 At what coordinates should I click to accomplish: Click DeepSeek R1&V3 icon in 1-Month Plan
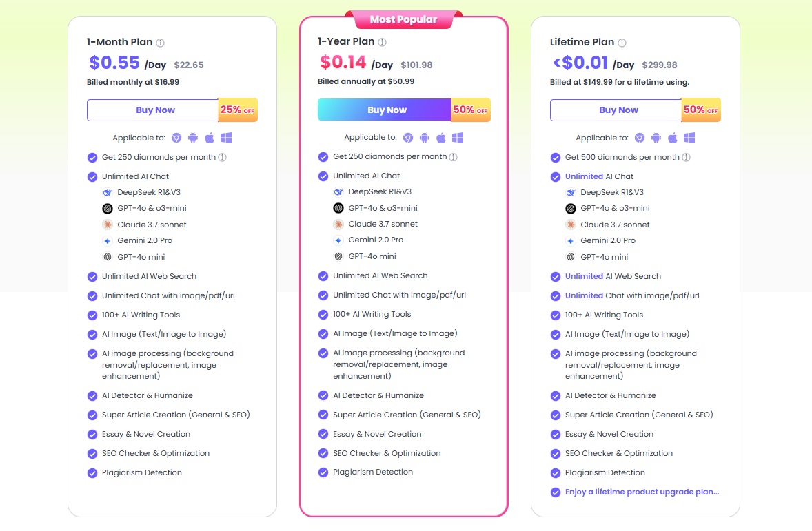(x=108, y=193)
